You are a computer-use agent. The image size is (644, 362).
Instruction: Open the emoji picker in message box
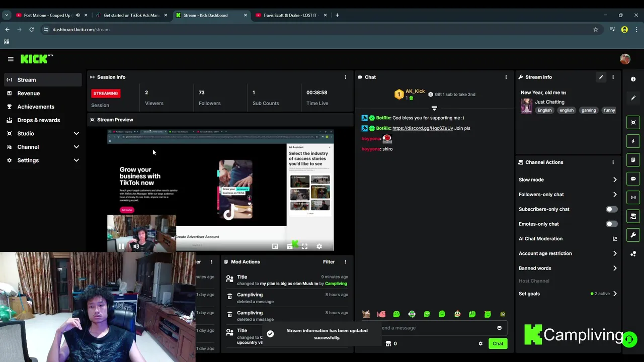click(499, 328)
